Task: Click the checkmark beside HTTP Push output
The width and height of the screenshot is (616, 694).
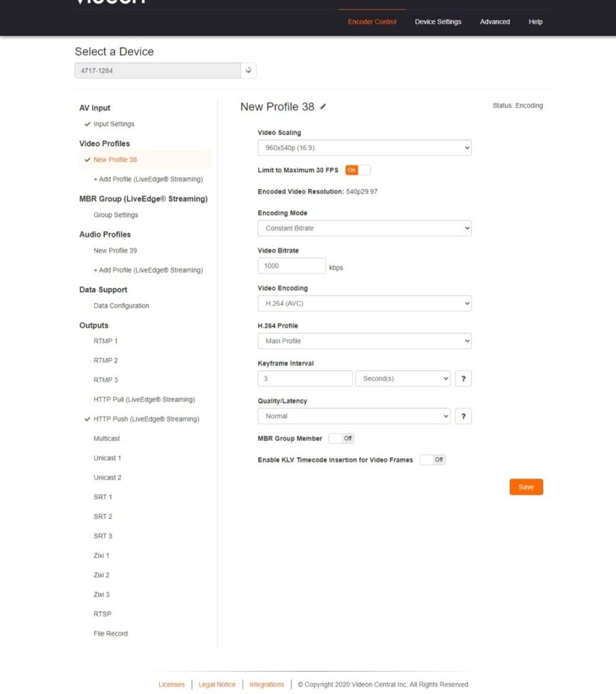Action: point(87,419)
